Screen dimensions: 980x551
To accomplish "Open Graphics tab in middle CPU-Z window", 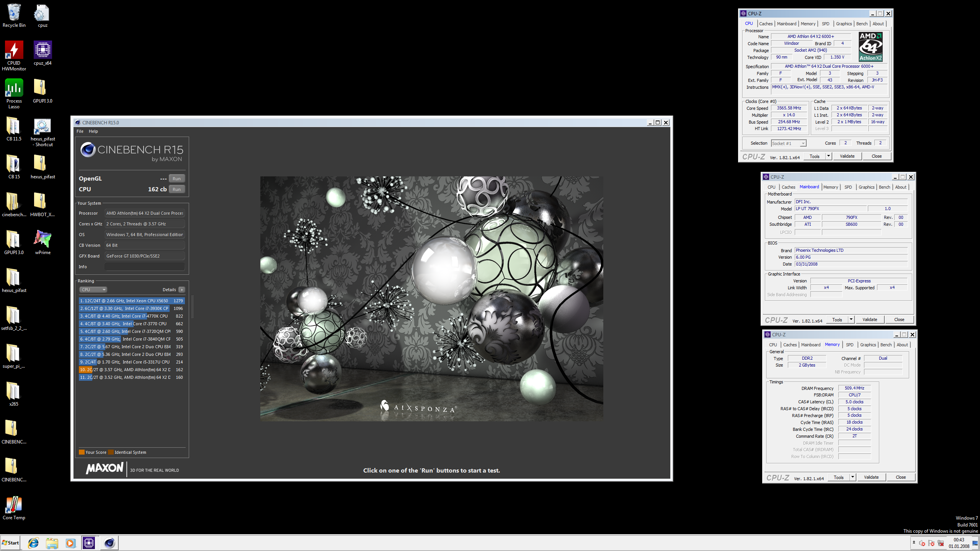I will click(866, 187).
